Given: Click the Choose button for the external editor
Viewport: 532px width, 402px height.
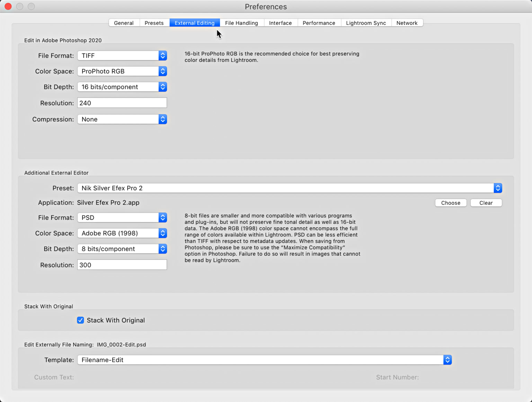Looking at the screenshot, I should coord(451,203).
